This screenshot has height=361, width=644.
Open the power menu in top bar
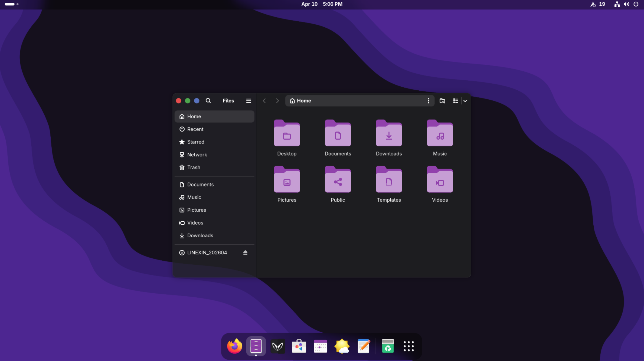(x=636, y=4)
